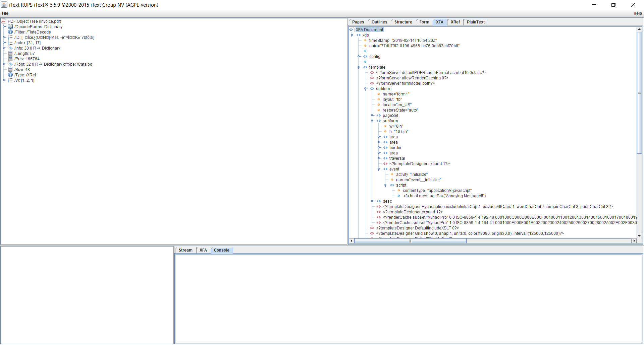The width and height of the screenshot is (644, 345).
Task: Click the vertical scrollbar down arrow
Action: (x=640, y=235)
